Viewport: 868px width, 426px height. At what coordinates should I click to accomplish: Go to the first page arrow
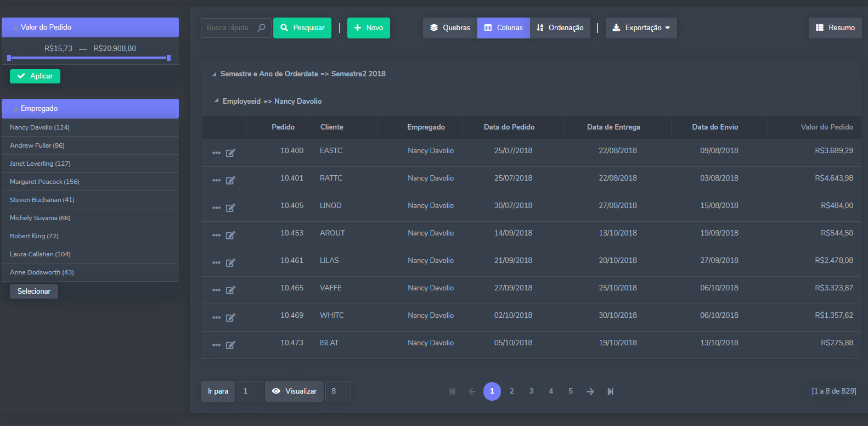(452, 391)
